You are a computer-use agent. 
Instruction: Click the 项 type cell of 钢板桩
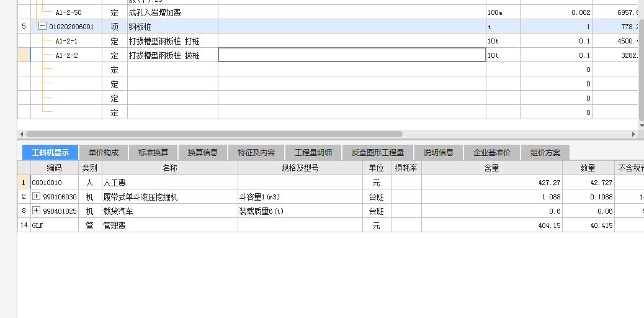click(115, 27)
